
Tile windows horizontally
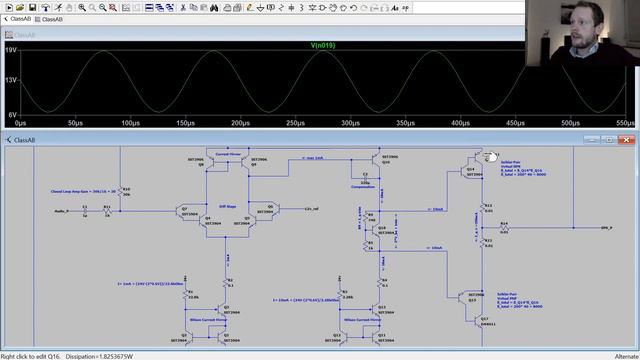pos(149,7)
